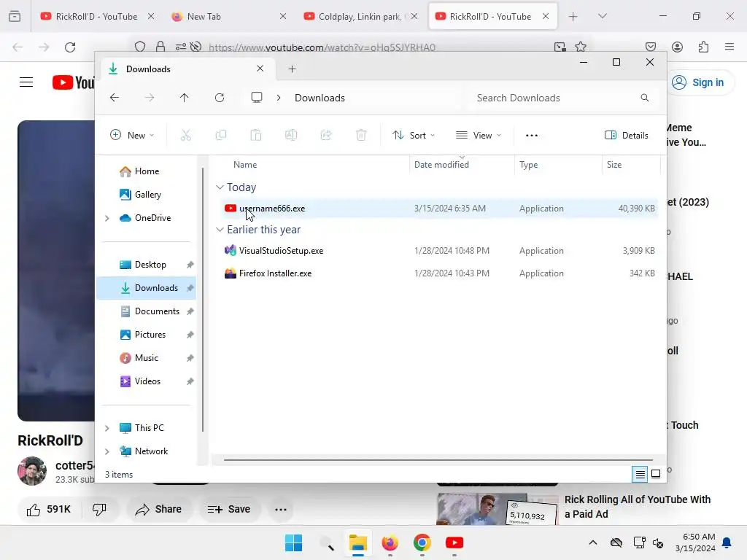Show hidden system tray icons chevron

[x=592, y=542]
